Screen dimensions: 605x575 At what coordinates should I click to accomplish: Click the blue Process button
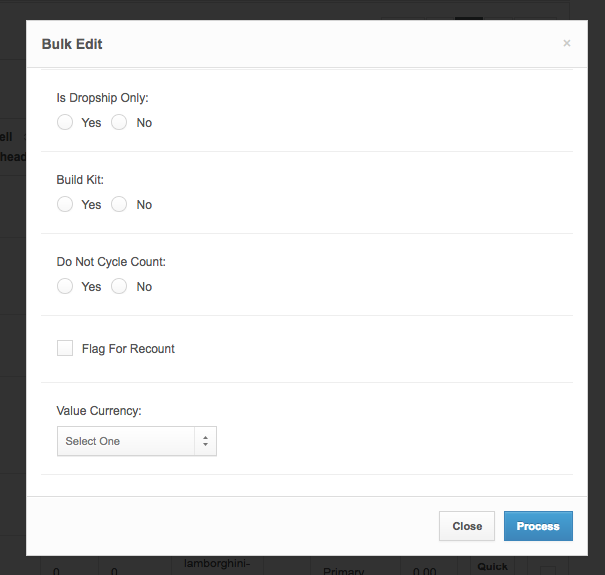(538, 526)
